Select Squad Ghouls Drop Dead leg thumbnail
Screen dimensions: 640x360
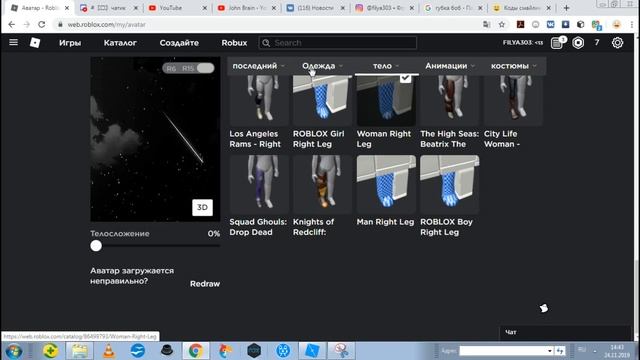point(259,184)
